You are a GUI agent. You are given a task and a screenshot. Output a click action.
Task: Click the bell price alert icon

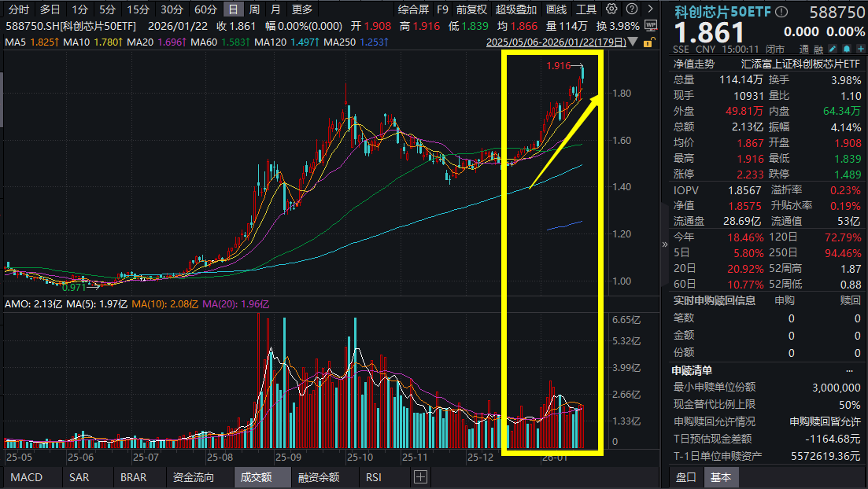(847, 49)
